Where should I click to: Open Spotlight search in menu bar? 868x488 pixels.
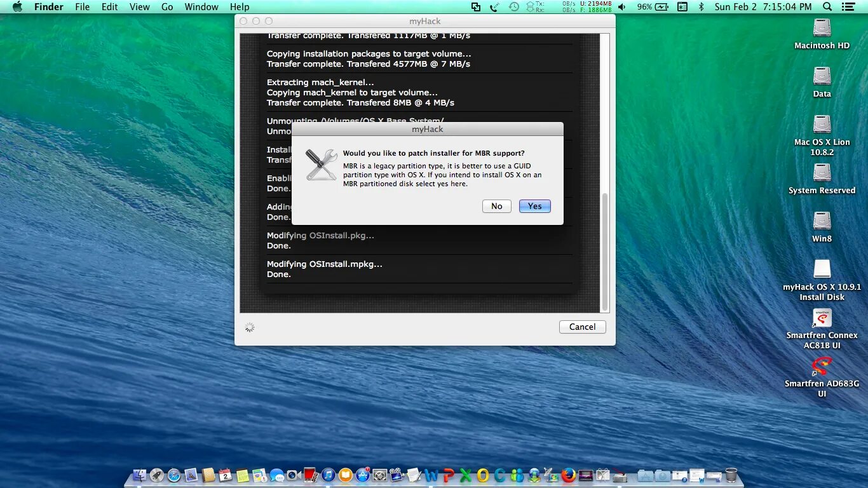[x=827, y=6]
